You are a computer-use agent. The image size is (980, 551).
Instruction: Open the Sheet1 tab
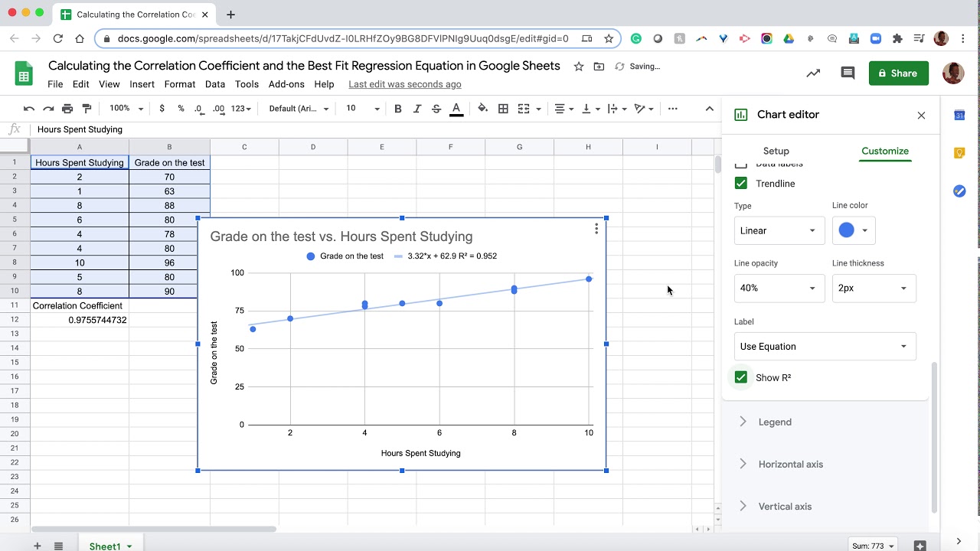coord(110,546)
